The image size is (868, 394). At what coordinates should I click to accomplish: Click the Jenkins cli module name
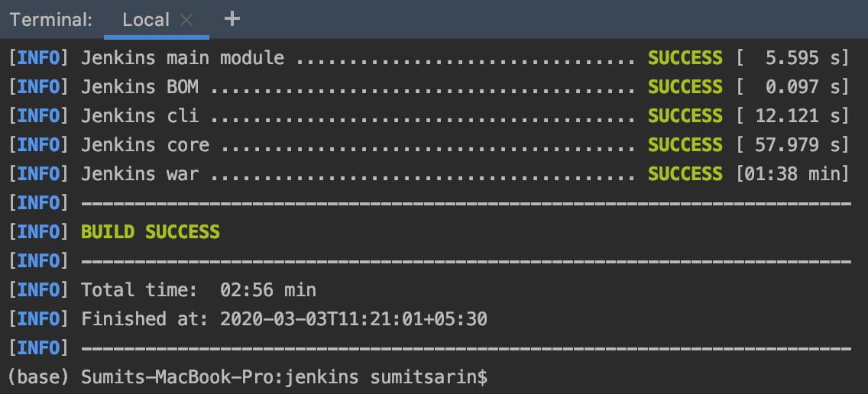[140, 116]
